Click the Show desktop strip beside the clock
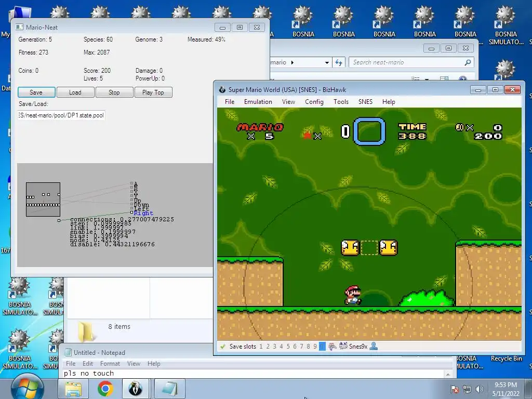The image size is (532, 399). pos(529,389)
